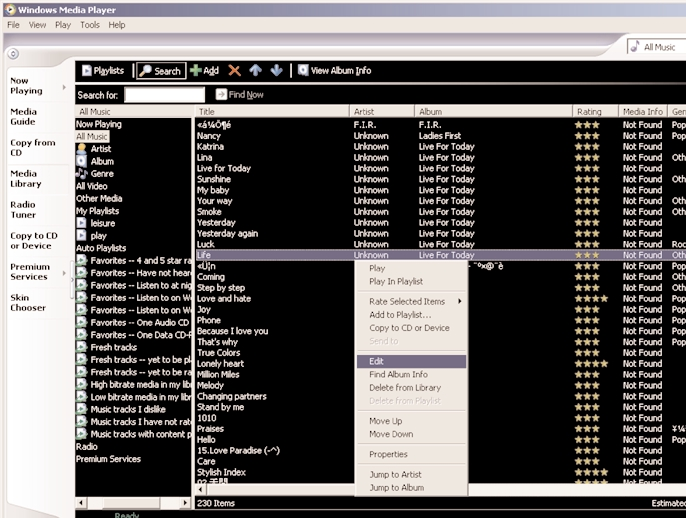Choose Edit in the context menu
Screen dimensions: 686x518
click(411, 361)
